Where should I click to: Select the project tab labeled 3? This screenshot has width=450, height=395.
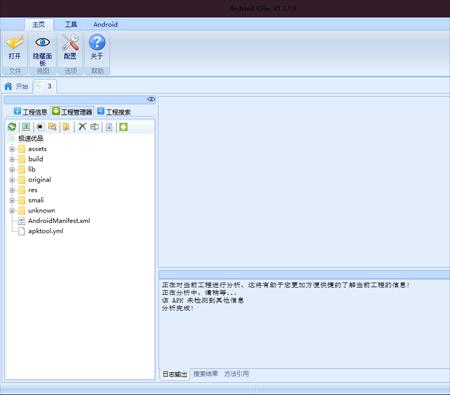click(x=44, y=86)
